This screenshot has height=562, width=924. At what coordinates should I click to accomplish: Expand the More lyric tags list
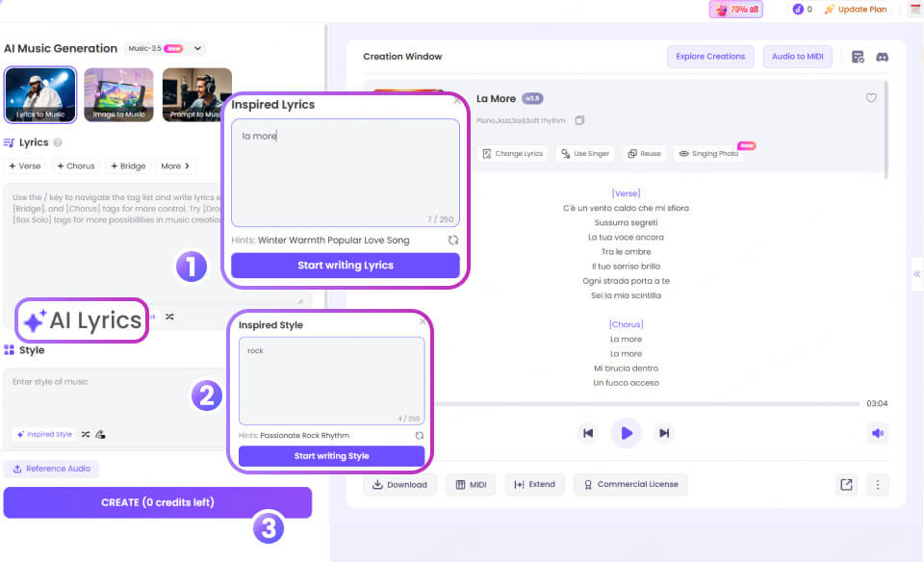click(x=175, y=166)
